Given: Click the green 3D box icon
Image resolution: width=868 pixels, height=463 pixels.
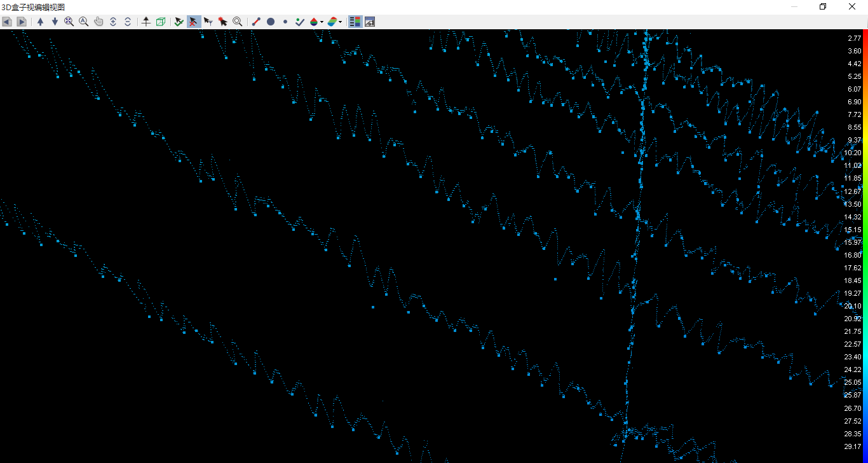Looking at the screenshot, I should tap(161, 22).
